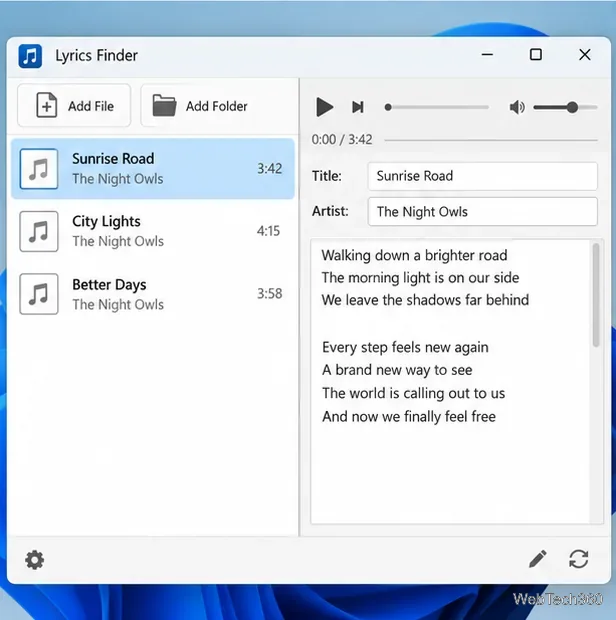616x620 pixels.
Task: Select the Sunrise Road song row
Action: (153, 169)
